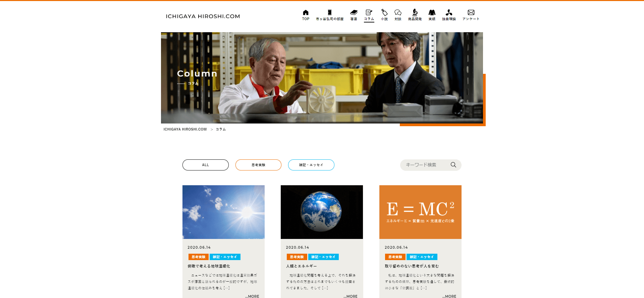This screenshot has width=644, height=298.
Task: Open the 著書 book icon
Action: point(354,13)
